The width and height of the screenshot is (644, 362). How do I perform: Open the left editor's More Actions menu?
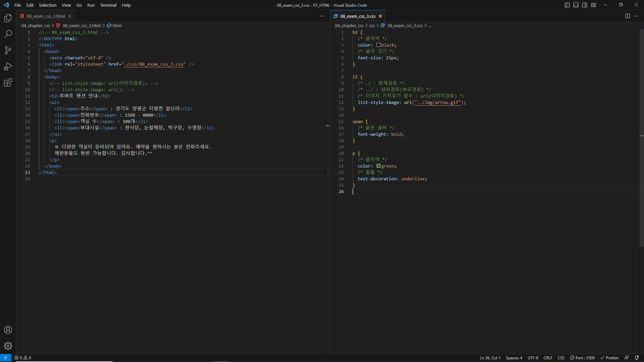click(322, 16)
